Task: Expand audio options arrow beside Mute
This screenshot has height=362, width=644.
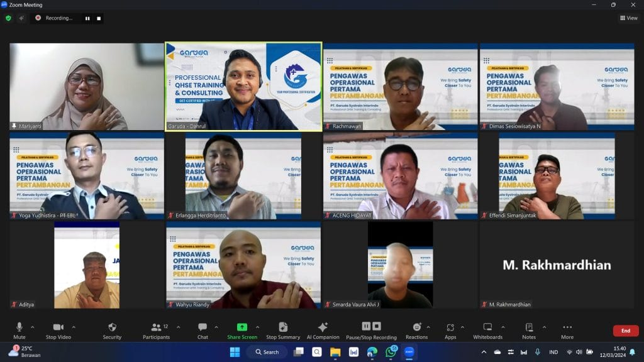Action: (x=33, y=327)
